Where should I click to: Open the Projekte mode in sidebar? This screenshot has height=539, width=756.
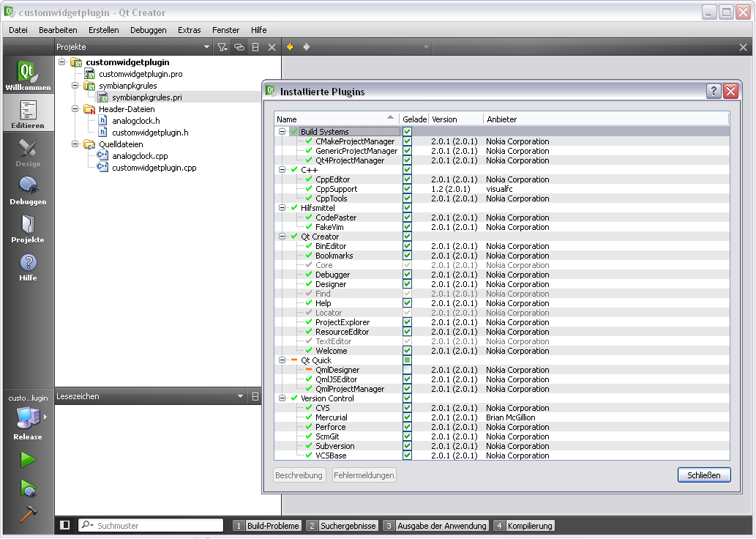tap(28, 227)
